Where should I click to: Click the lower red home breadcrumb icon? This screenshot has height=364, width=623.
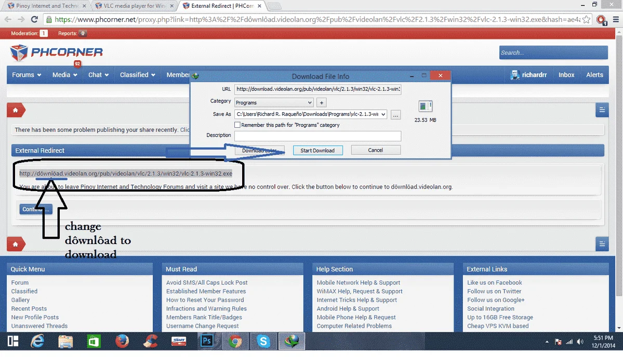click(x=16, y=244)
